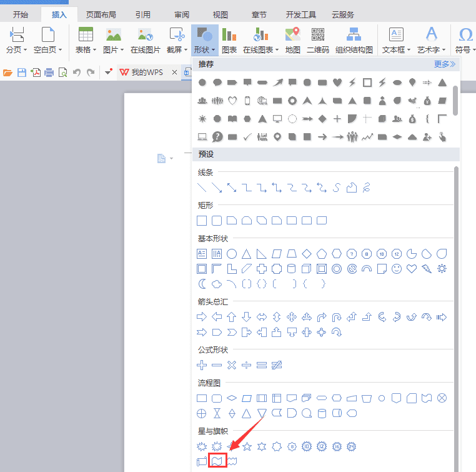Choose the heart outline in basic shapes
The image size is (476, 472).
412,269
